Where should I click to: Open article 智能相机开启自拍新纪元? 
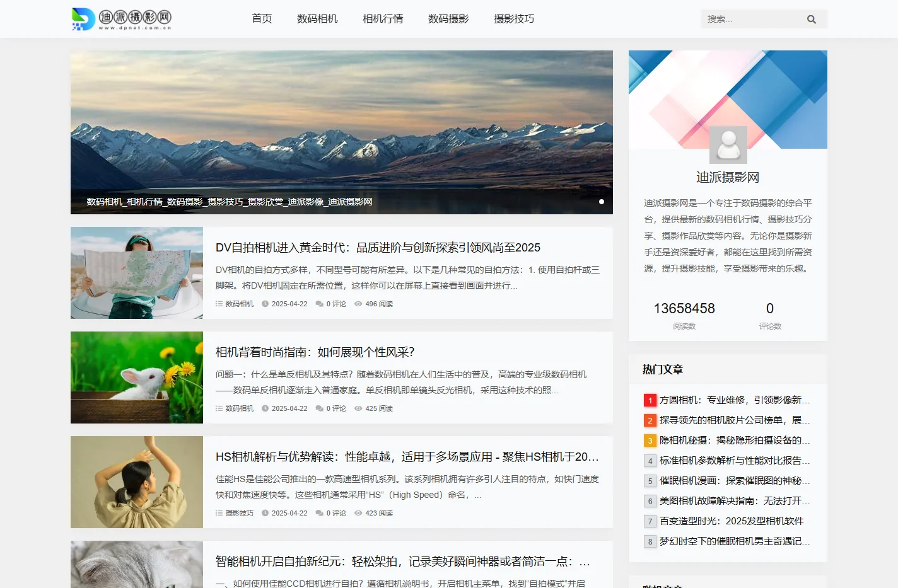pyautogui.click(x=403, y=562)
